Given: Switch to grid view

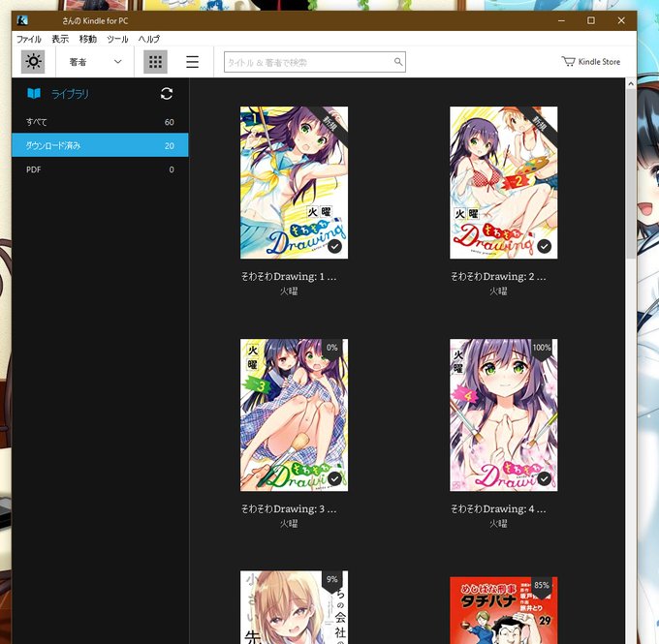Looking at the screenshot, I should point(155,62).
